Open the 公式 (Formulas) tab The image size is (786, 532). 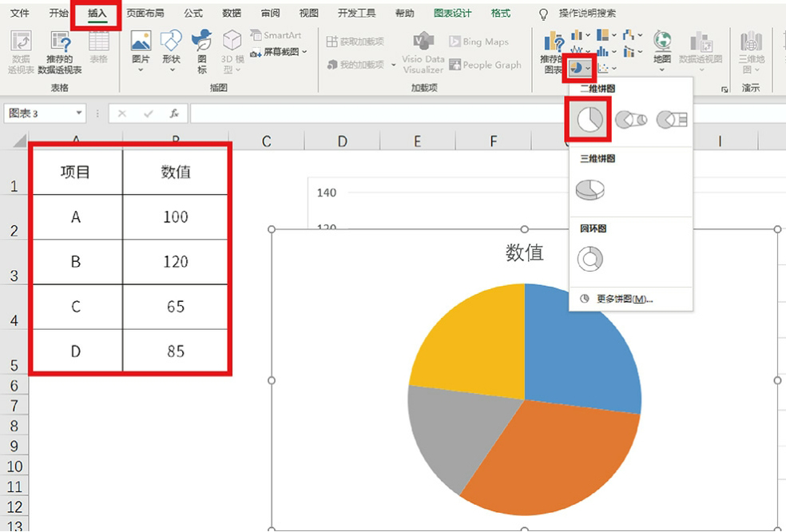point(193,14)
